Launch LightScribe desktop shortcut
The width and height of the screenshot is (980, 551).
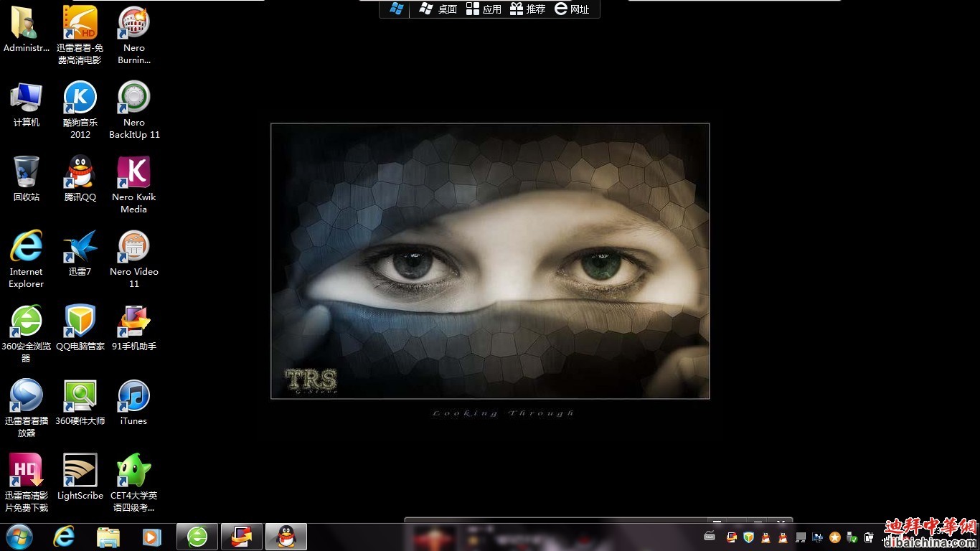point(80,477)
